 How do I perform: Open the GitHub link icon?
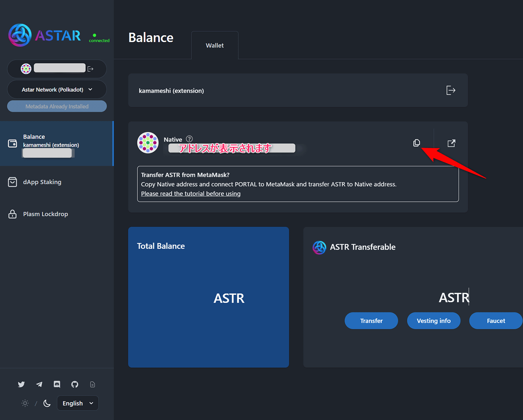75,384
